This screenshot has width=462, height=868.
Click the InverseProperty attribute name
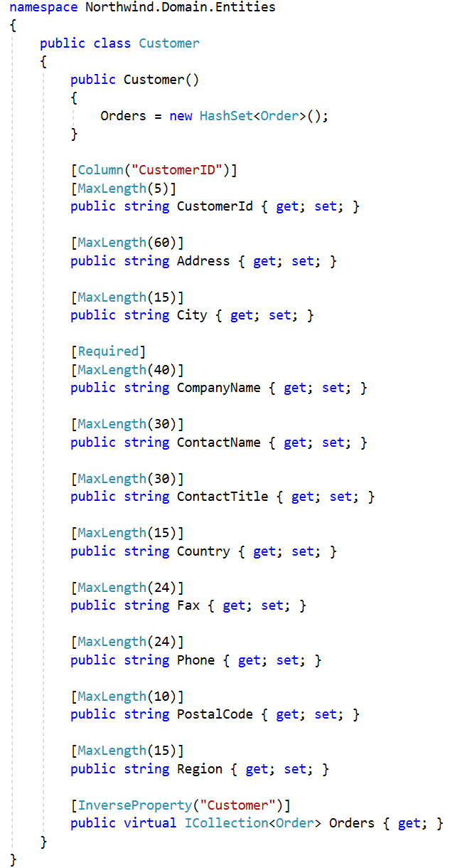135,805
